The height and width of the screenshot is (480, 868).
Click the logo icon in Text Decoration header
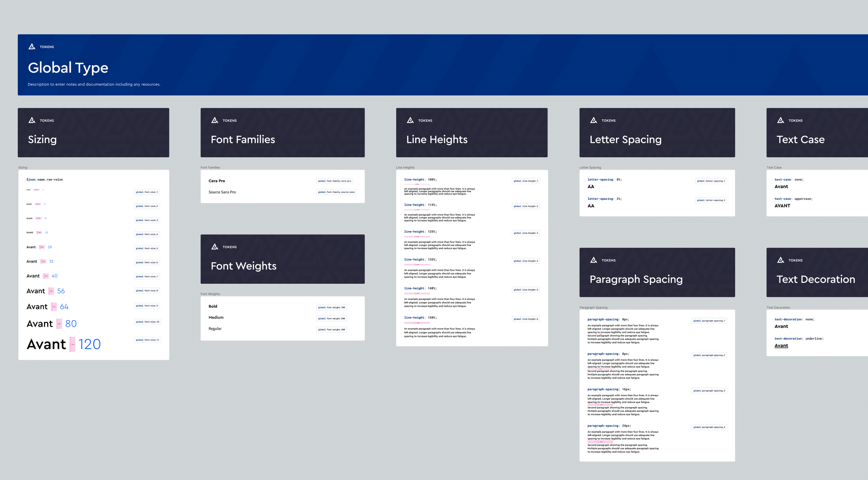tap(781, 260)
